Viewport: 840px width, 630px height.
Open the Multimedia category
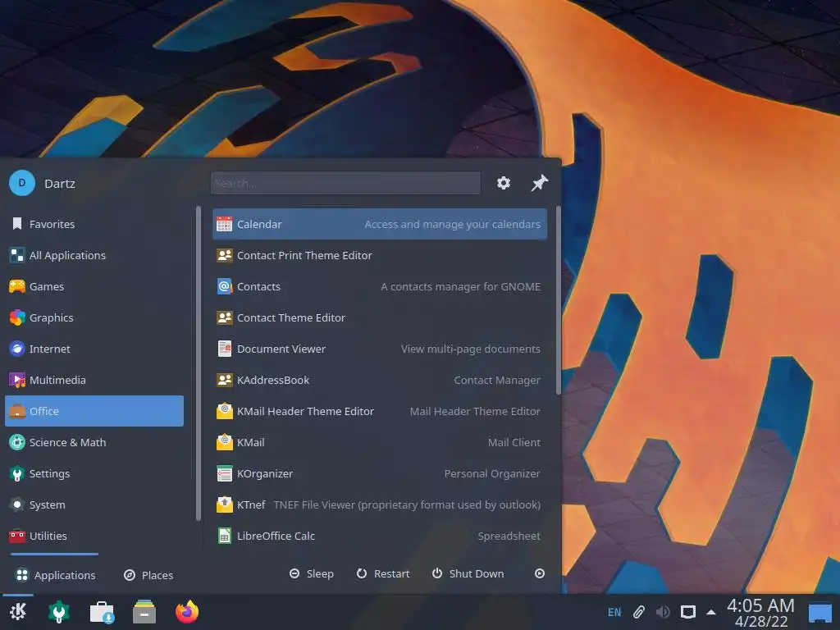(x=94, y=380)
